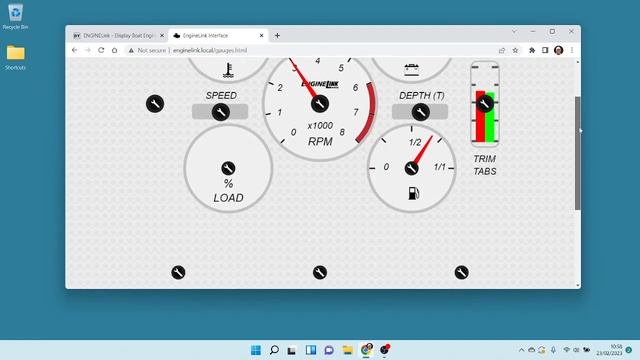Reload the gauges page
Image resolution: width=640 pixels, height=360 pixels.
[x=101, y=50]
